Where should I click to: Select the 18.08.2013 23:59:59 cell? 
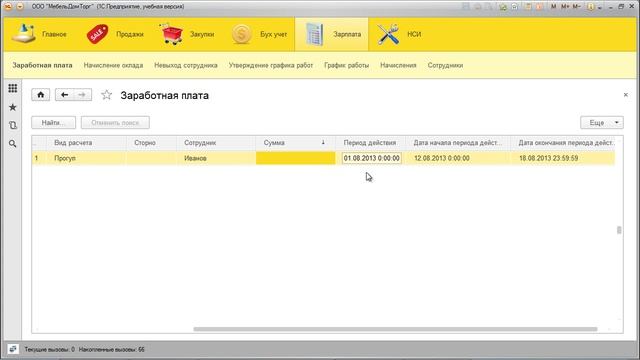[563, 158]
